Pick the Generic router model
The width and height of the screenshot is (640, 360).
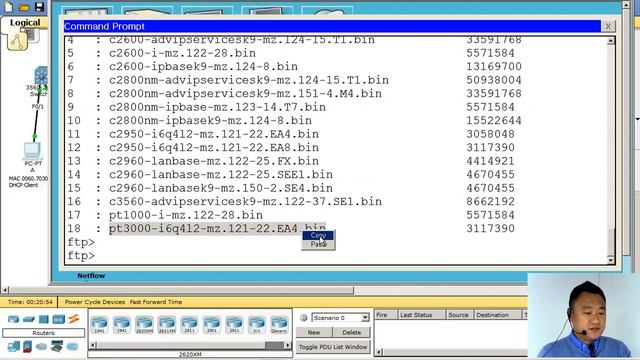pyautogui.click(x=279, y=324)
